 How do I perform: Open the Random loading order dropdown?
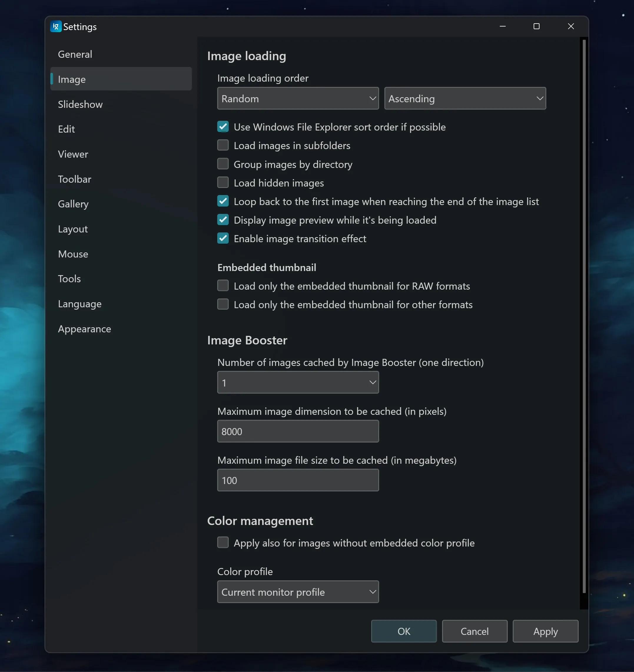pos(298,98)
